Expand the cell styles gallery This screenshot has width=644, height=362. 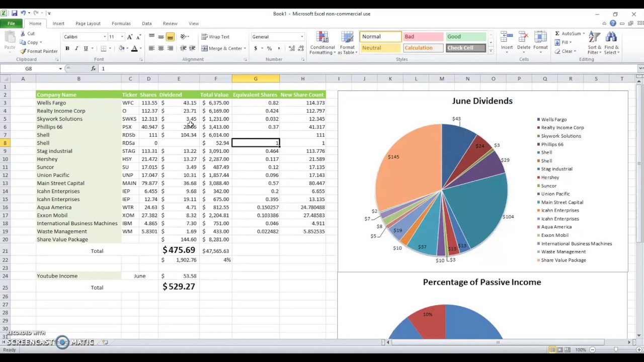coord(491,51)
